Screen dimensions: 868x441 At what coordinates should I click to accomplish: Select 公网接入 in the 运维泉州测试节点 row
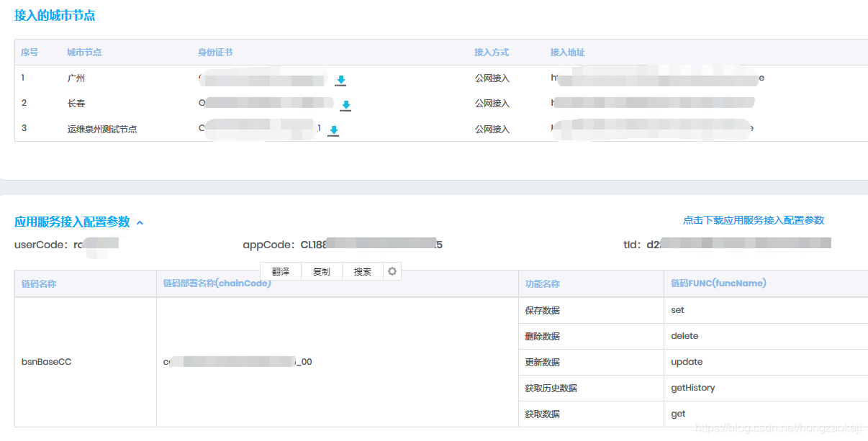click(492, 129)
